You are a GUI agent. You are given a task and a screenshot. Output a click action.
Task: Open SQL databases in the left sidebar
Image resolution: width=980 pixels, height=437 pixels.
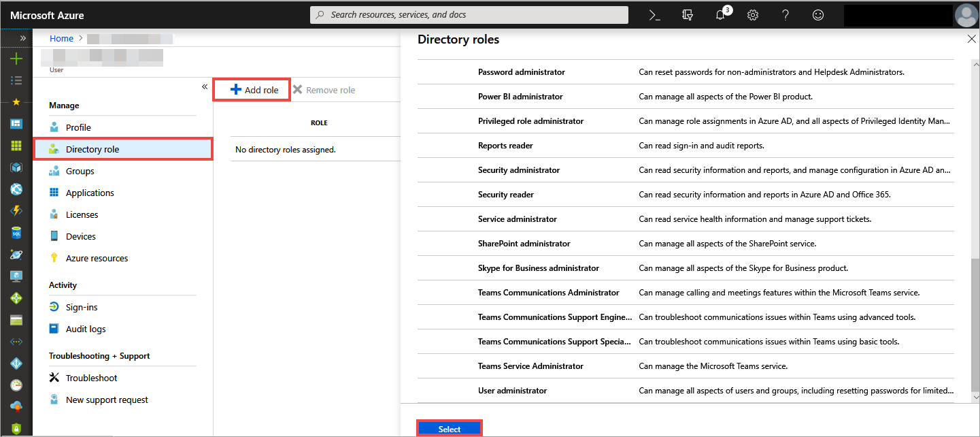pyautogui.click(x=16, y=233)
